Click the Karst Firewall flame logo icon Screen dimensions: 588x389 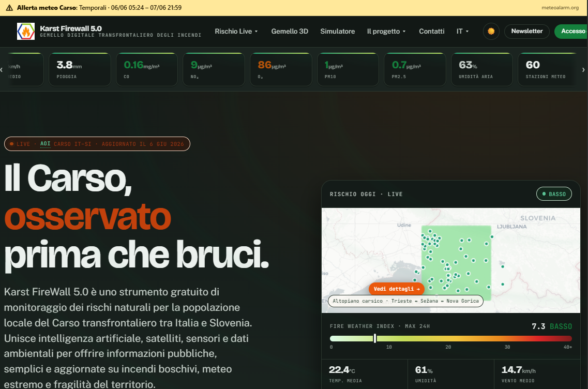[26, 32]
